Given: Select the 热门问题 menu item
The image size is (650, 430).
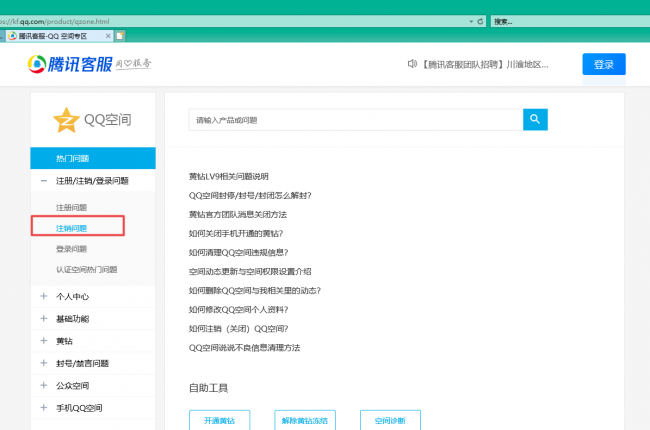Looking at the screenshot, I should click(x=93, y=158).
